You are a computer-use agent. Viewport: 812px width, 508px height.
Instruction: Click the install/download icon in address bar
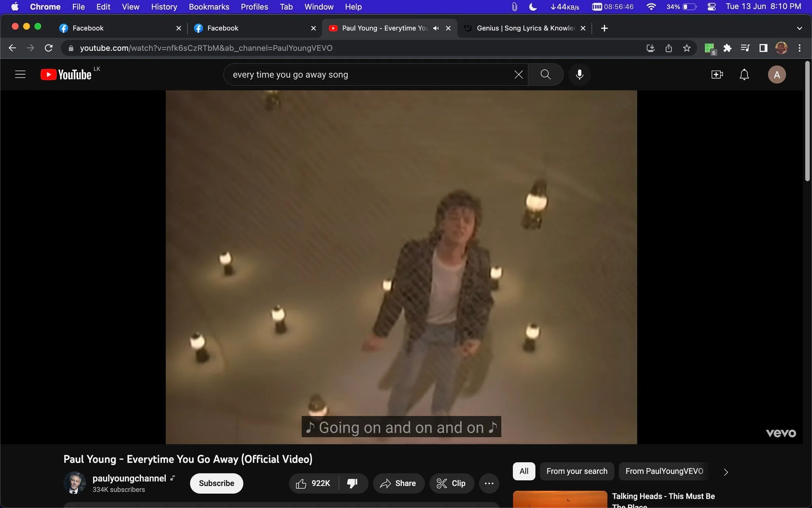point(650,48)
